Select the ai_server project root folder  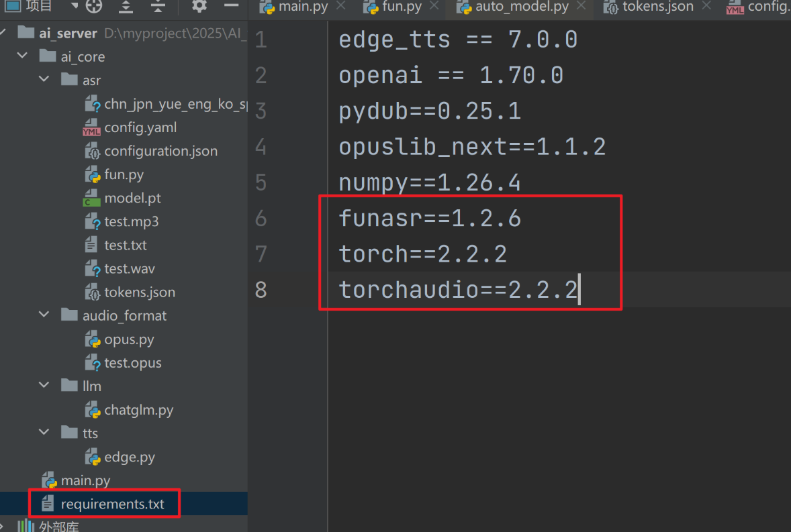tap(68, 34)
